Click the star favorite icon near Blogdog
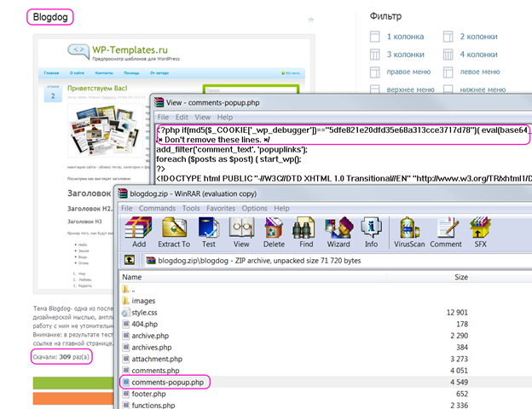The width and height of the screenshot is (532, 409). (311, 20)
